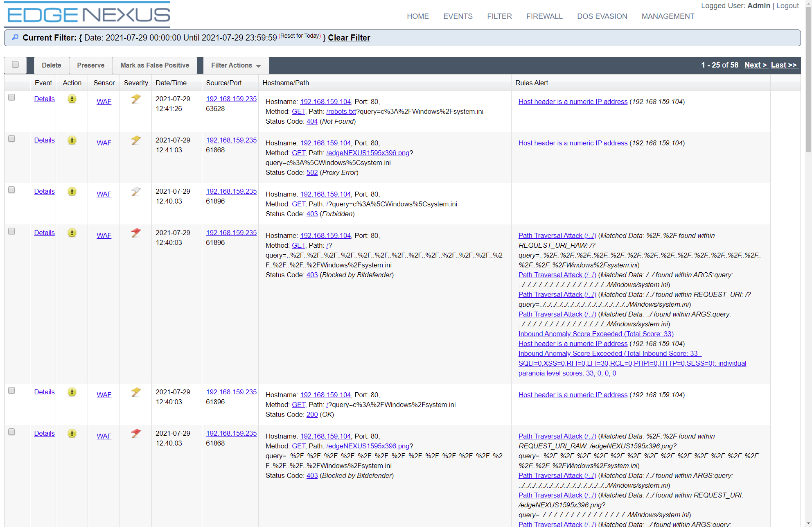Image resolution: width=812 pixels, height=527 pixels.
Task: Click the yellow alert action icon in the 12:41:26 row
Action: [x=72, y=99]
